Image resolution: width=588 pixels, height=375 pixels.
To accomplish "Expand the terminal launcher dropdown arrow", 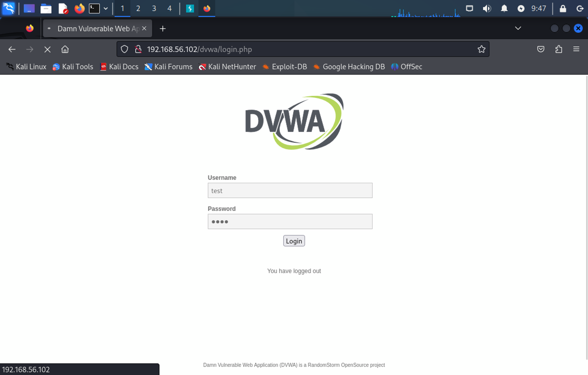I will click(x=106, y=9).
